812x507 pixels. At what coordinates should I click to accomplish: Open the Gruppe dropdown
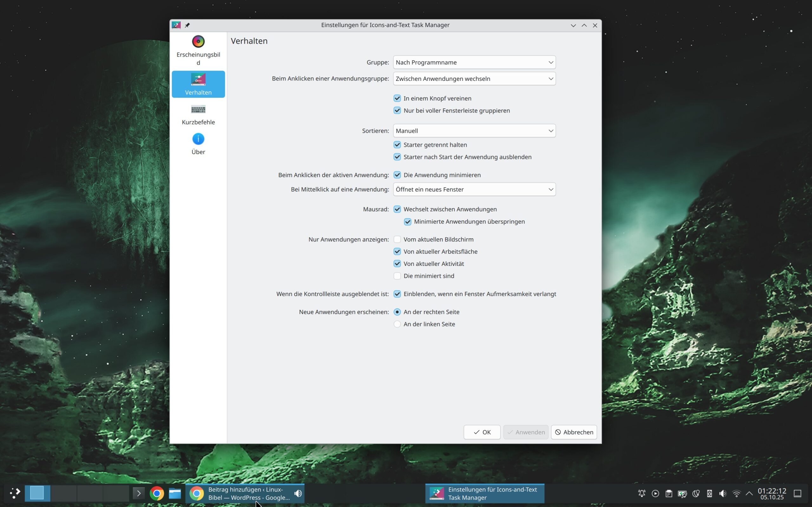coord(474,62)
